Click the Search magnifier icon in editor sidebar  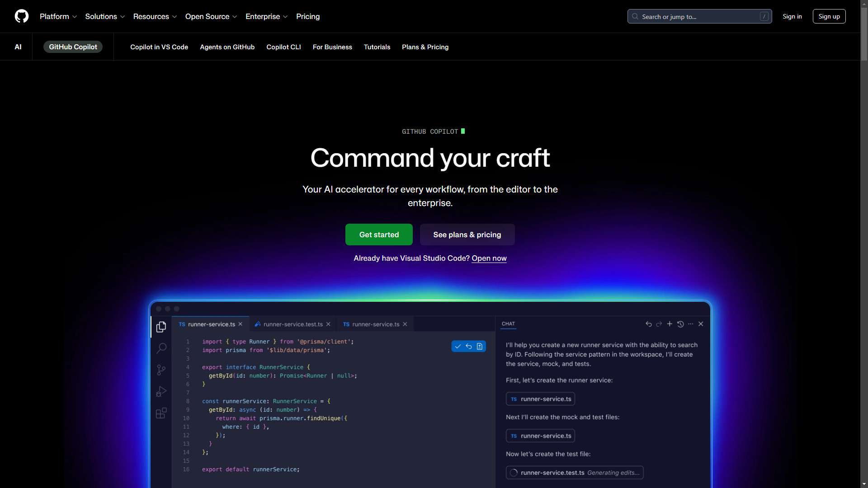[x=161, y=348]
